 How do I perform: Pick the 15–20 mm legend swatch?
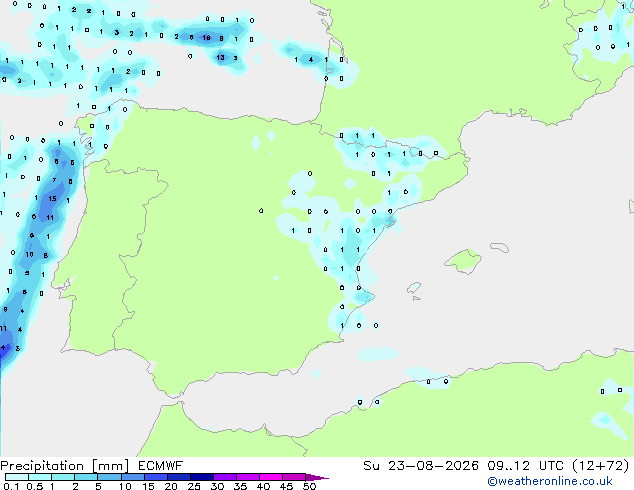click(x=155, y=477)
